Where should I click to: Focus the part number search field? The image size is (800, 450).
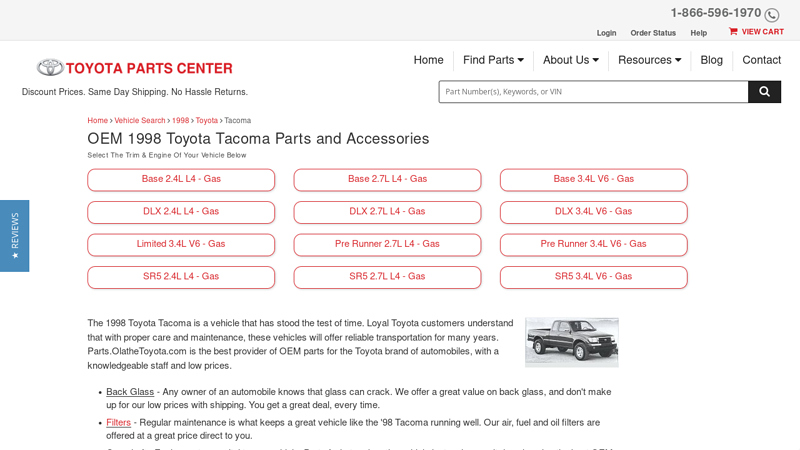tap(593, 92)
